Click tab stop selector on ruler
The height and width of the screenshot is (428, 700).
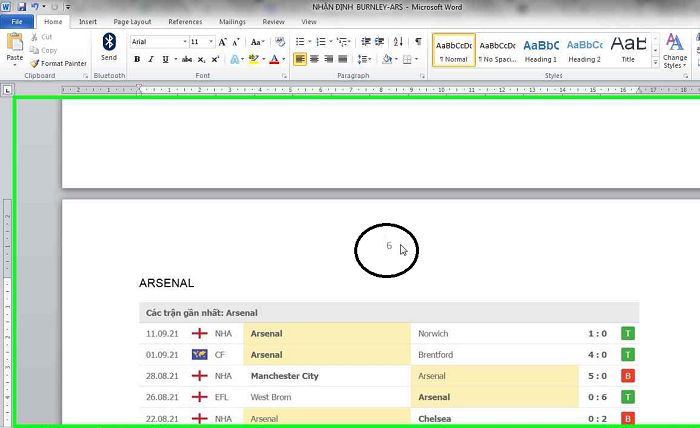7,90
